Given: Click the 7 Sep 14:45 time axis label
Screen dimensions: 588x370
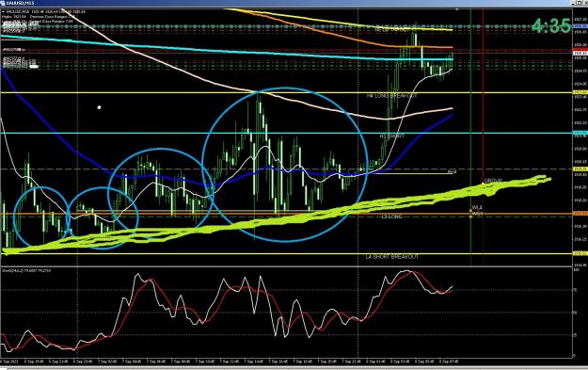Looking at the screenshot, I should coord(254,362).
